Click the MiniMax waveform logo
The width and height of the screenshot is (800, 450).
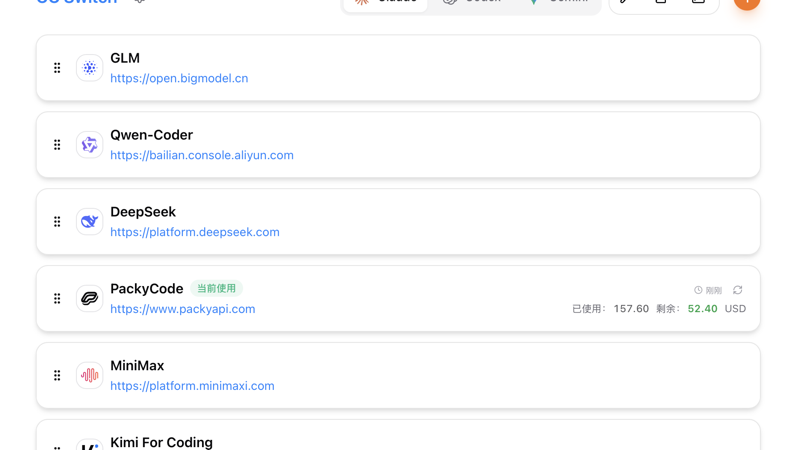pyautogui.click(x=89, y=376)
